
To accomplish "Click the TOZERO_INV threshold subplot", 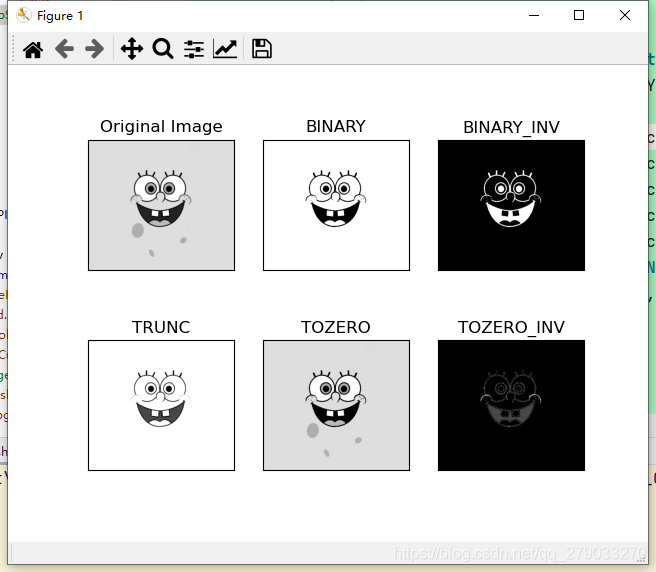I will tap(511, 405).
